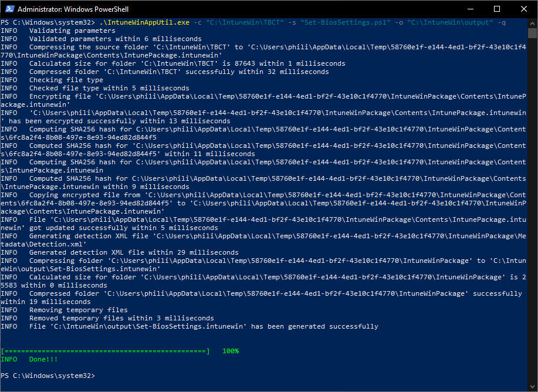The height and width of the screenshot is (392, 538).
Task: Click the "C:\IntuneWin\TBCT" argument text
Action: 245,23
